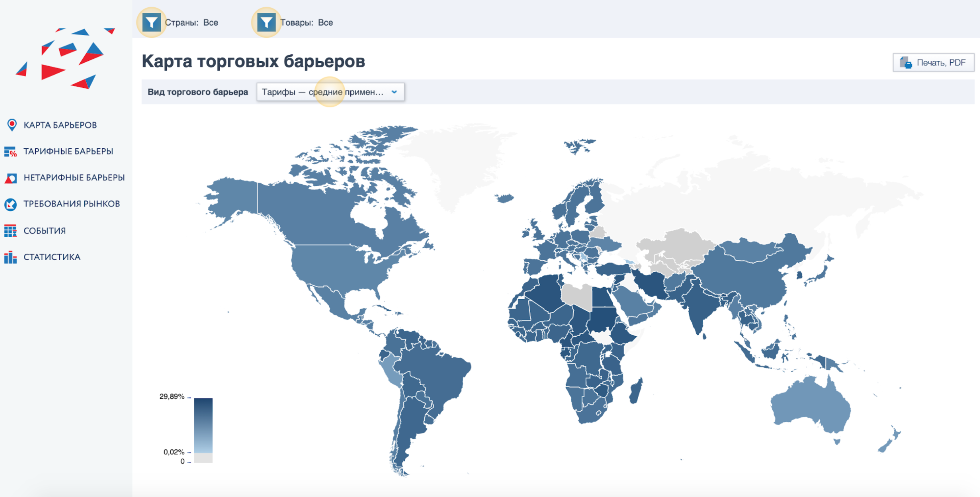Open the Вид торгового барьера dropdown
This screenshot has height=497, width=980.
(331, 92)
